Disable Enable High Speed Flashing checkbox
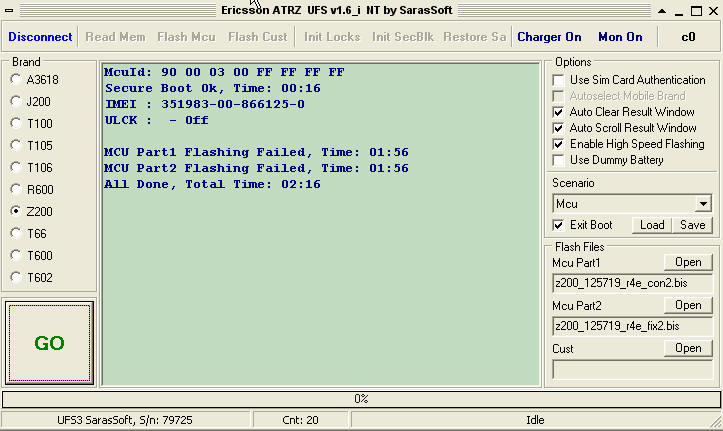 coord(558,144)
